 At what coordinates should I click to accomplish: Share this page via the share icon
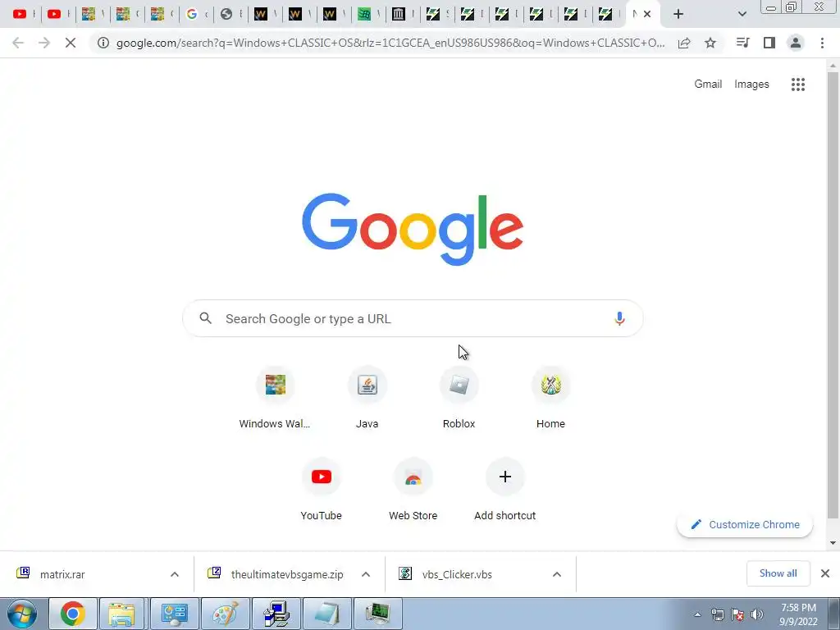684,43
